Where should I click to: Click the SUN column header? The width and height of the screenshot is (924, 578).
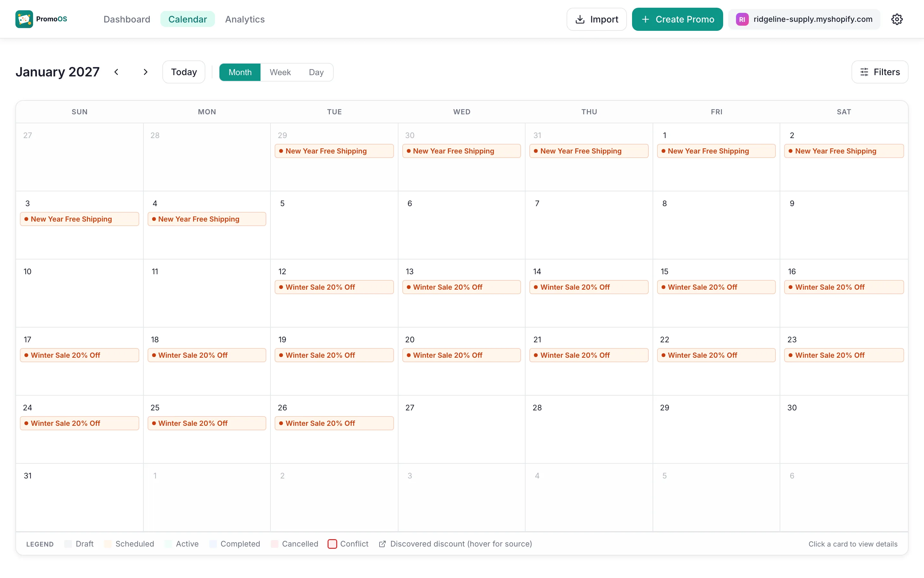coord(80,112)
